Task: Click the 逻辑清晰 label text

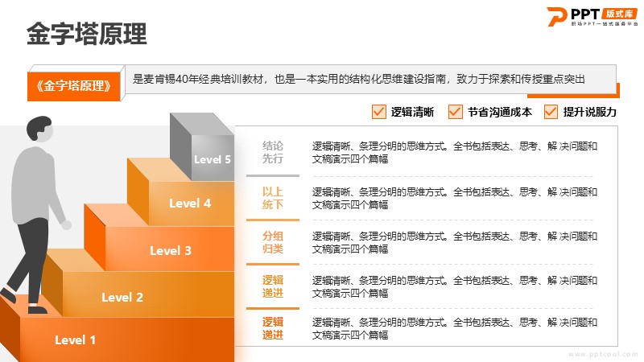Action: tap(412, 112)
